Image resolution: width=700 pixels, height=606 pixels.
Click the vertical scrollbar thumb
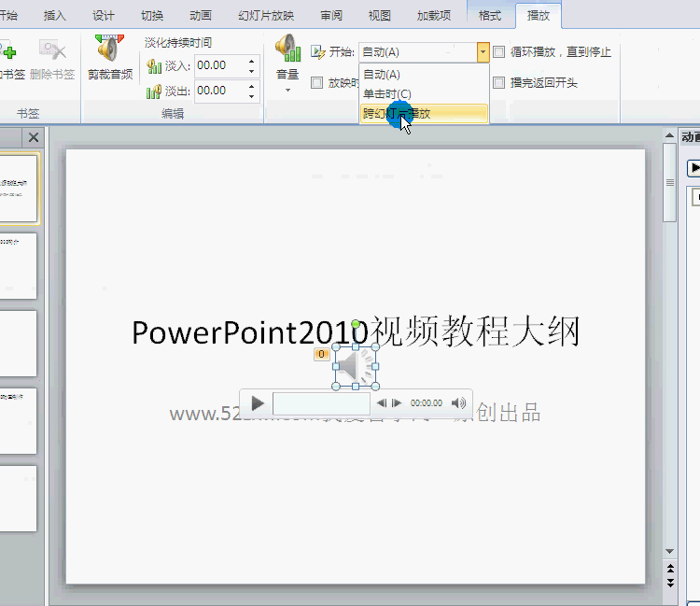click(x=669, y=182)
